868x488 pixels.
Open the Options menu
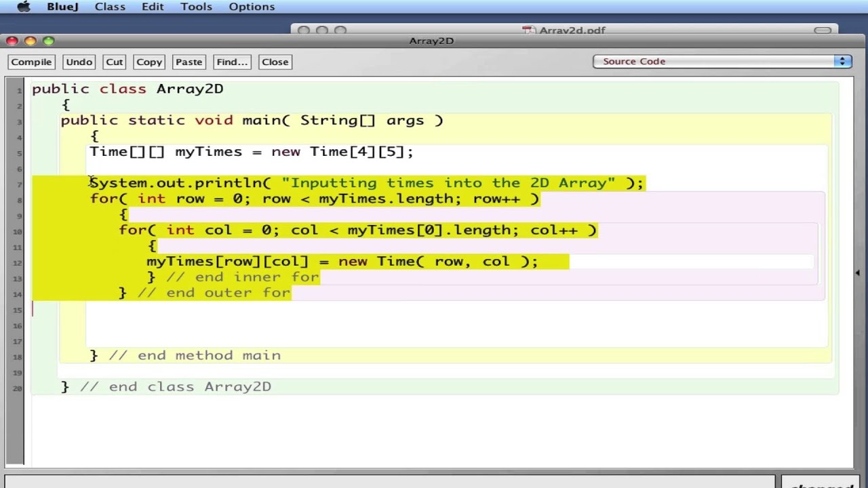pos(252,7)
